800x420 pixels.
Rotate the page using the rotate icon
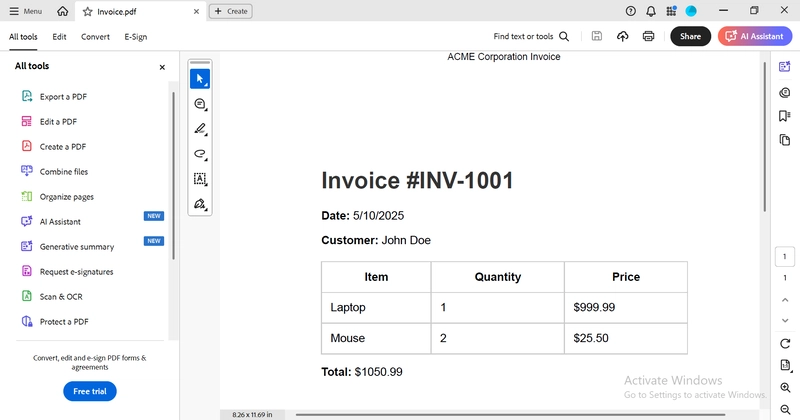tap(785, 344)
